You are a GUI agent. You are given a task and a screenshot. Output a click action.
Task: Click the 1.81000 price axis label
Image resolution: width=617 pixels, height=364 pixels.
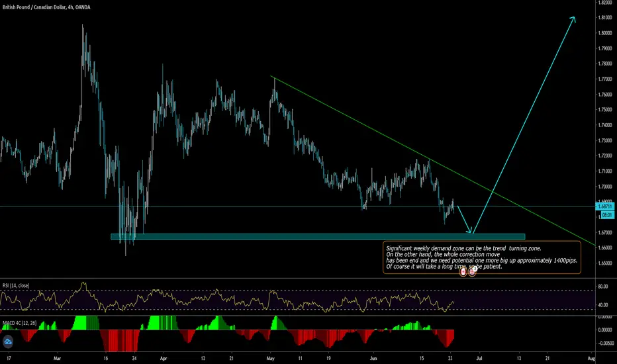[605, 18]
